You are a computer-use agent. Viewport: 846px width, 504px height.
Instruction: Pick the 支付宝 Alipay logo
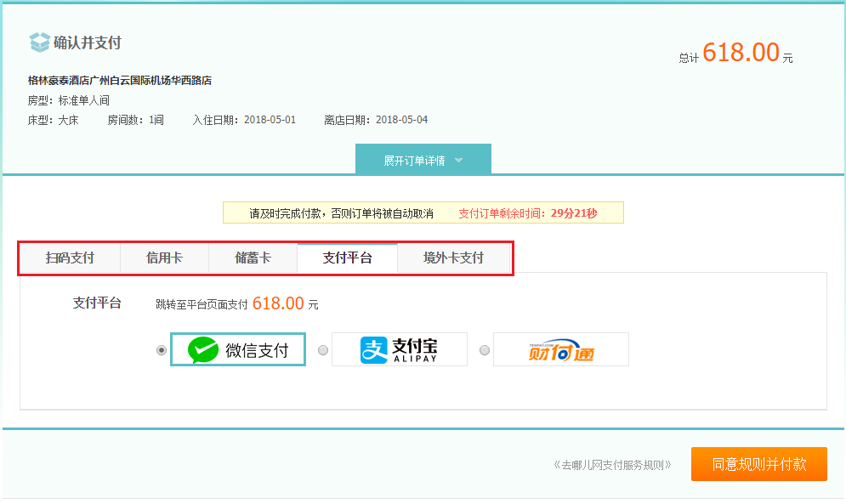coord(399,349)
